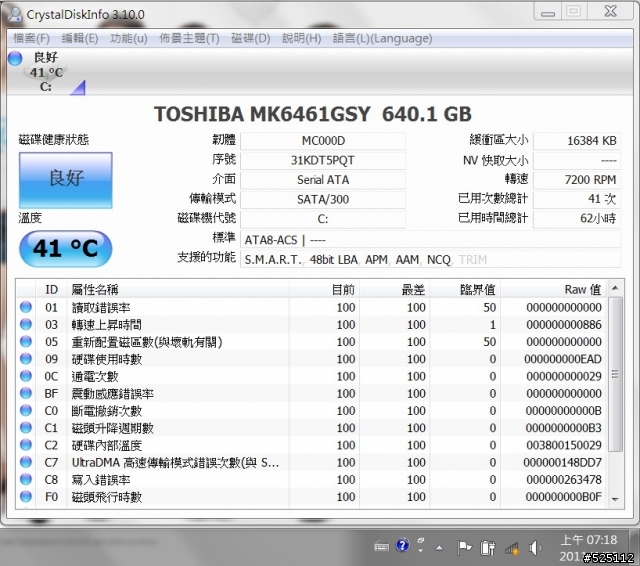Click the network signal tray icon

[511, 548]
